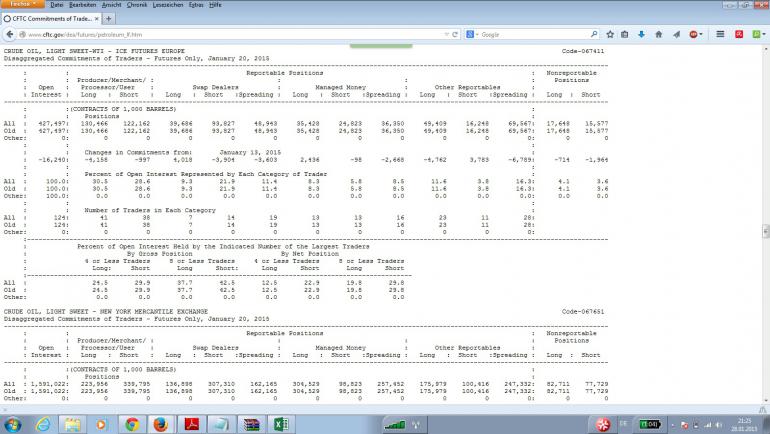Open a new tab with plus button

pyautogui.click(x=108, y=18)
